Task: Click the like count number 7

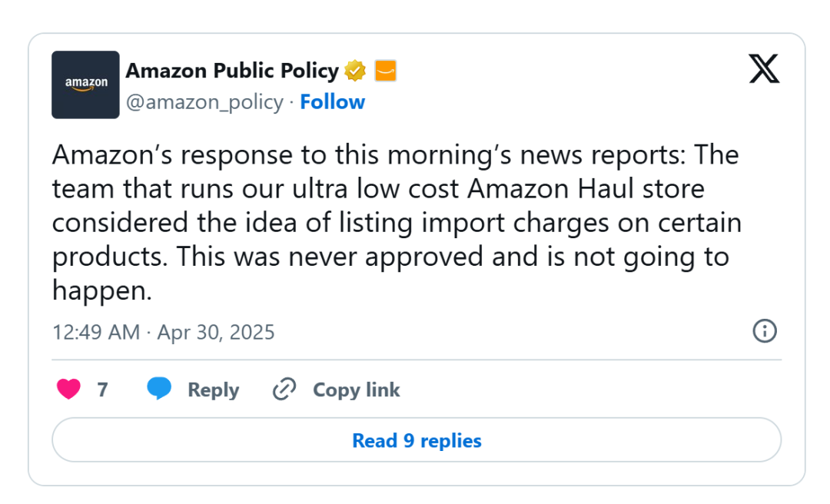Action: coord(103,390)
